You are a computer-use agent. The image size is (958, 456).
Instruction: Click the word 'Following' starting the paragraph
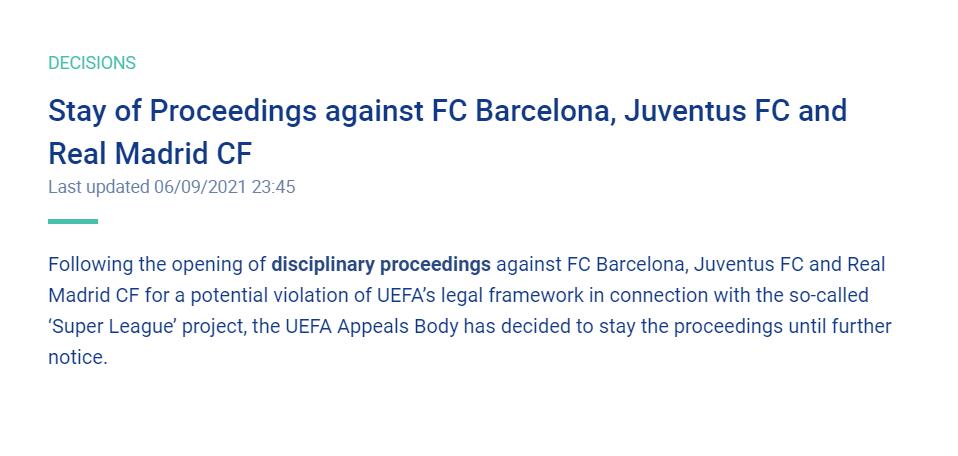pyautogui.click(x=88, y=265)
